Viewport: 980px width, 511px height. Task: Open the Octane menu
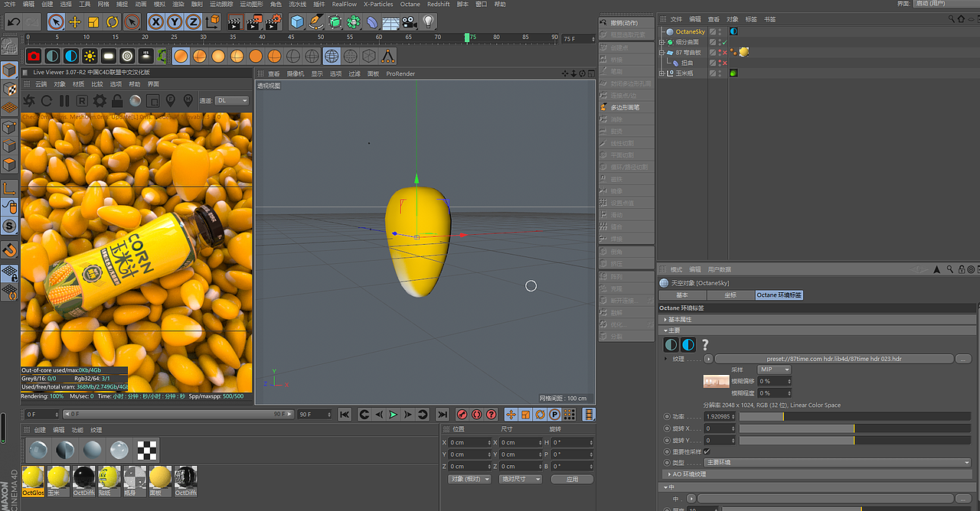point(410,4)
